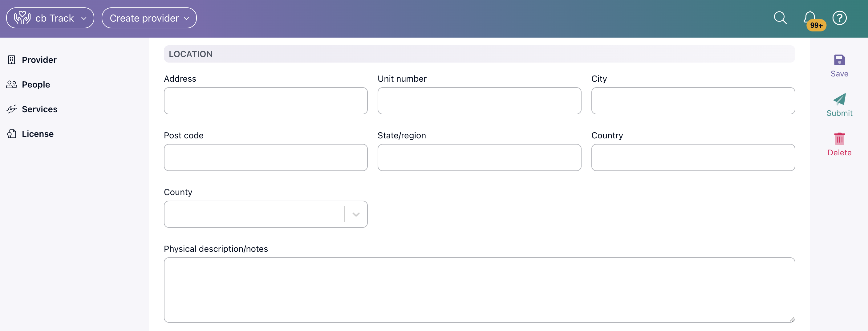Focus the Country input field
Image resolution: width=868 pixels, height=331 pixels.
point(693,157)
